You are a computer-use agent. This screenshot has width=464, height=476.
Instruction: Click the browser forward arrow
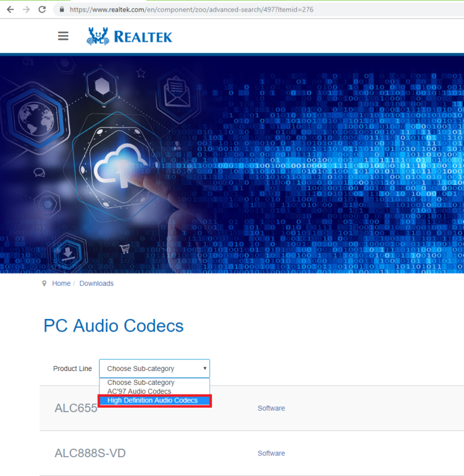[26, 10]
